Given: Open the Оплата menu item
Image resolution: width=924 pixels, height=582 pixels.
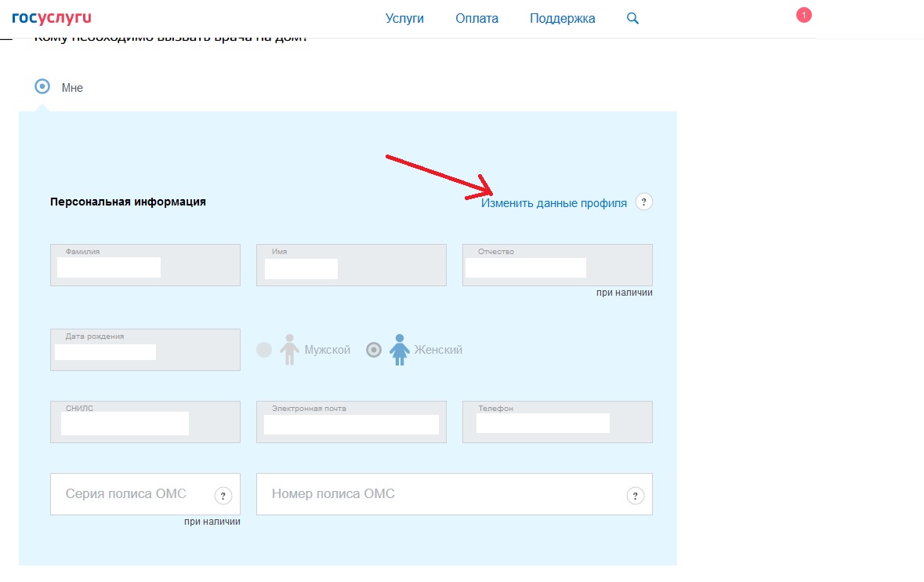Looking at the screenshot, I should coord(476,18).
